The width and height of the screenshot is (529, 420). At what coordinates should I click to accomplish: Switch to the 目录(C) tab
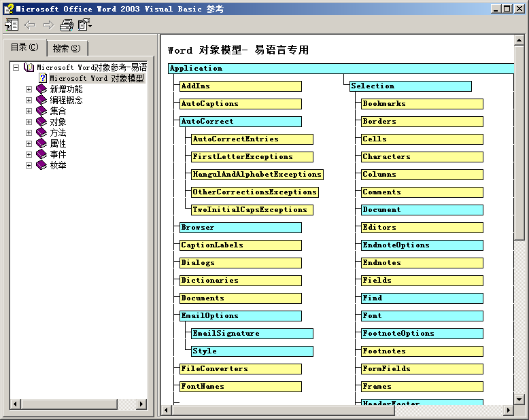24,48
